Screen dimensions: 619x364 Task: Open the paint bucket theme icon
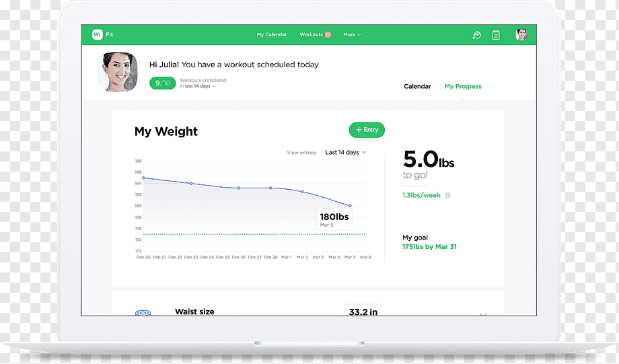tap(477, 35)
